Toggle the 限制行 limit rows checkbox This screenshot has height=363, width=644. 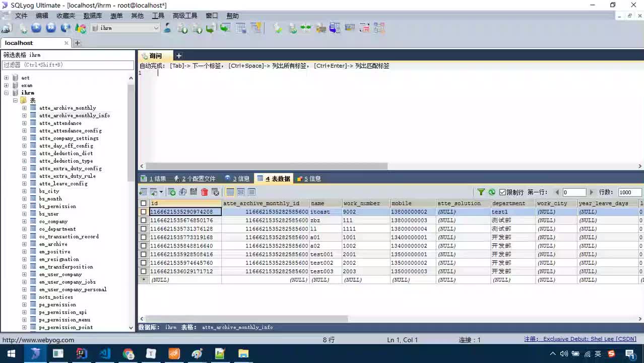(502, 192)
